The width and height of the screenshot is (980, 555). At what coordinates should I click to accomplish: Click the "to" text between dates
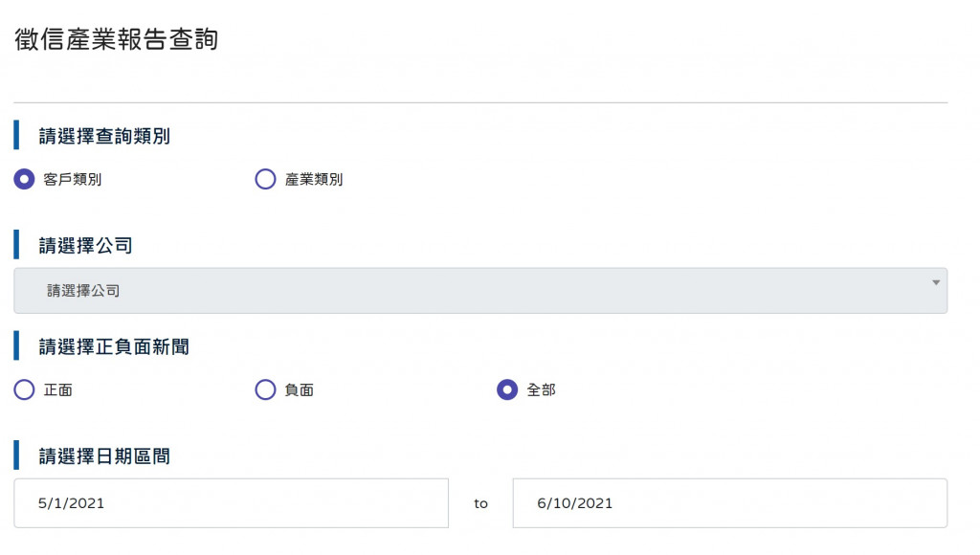tap(480, 503)
